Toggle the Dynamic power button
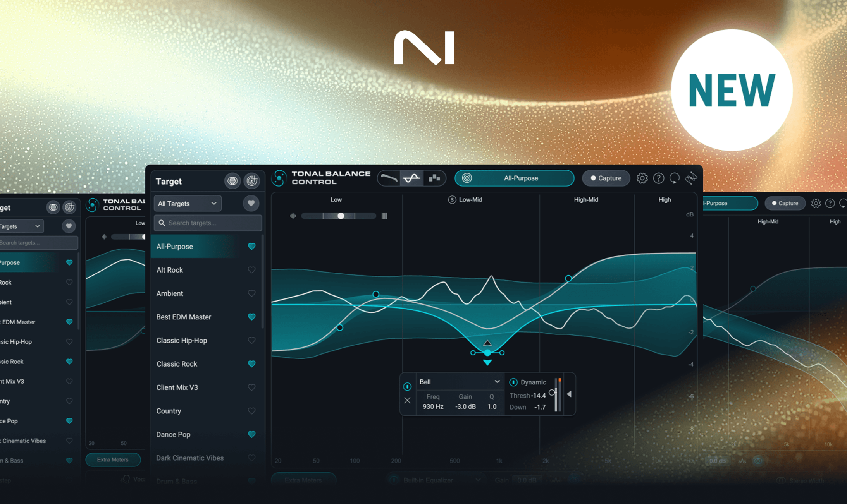 click(513, 382)
